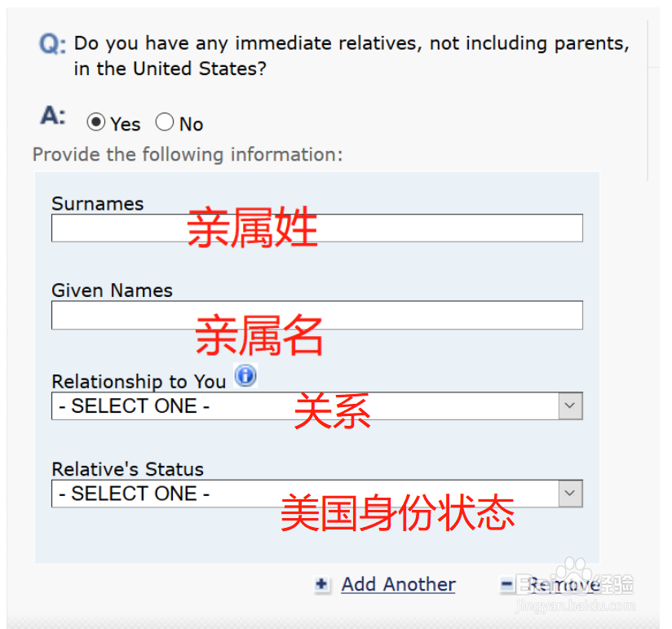The image size is (672, 629).
Task: Click the Add Another link
Action: click(398, 585)
